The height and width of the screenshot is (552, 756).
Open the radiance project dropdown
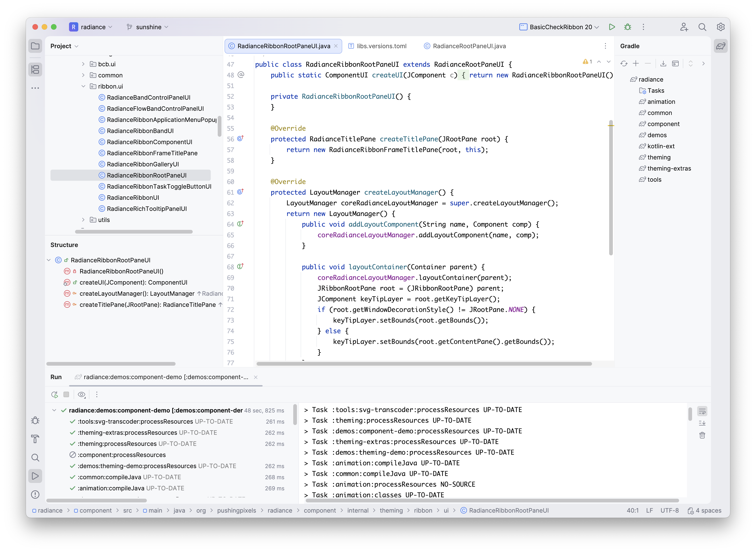pyautogui.click(x=91, y=27)
